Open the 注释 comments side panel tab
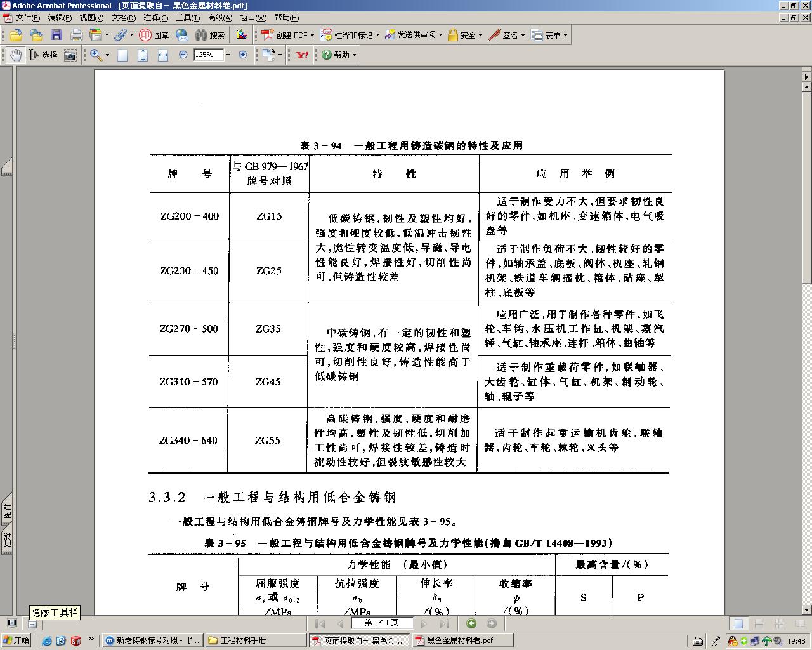The width and height of the screenshot is (812, 650). (7, 541)
